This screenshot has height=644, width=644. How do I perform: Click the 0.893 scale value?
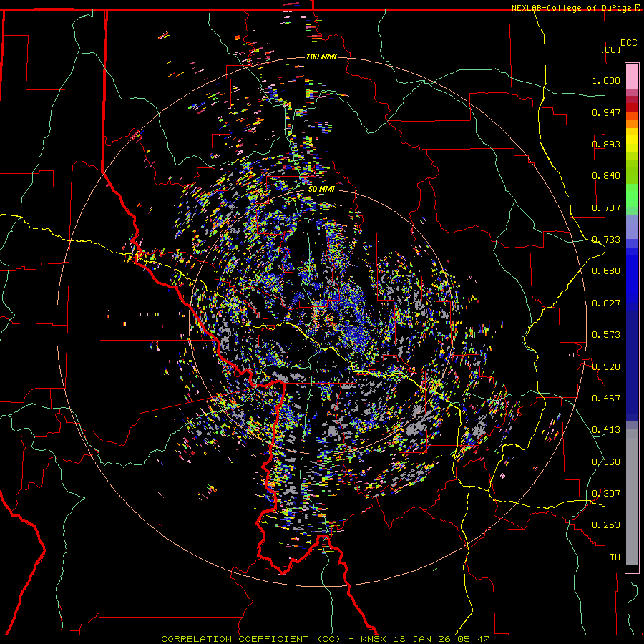pyautogui.click(x=606, y=144)
